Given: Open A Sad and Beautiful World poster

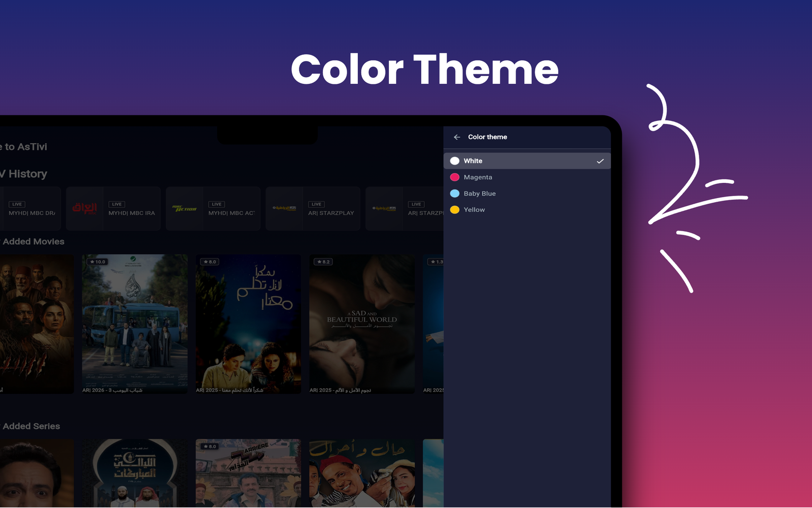Looking at the screenshot, I should (x=362, y=324).
